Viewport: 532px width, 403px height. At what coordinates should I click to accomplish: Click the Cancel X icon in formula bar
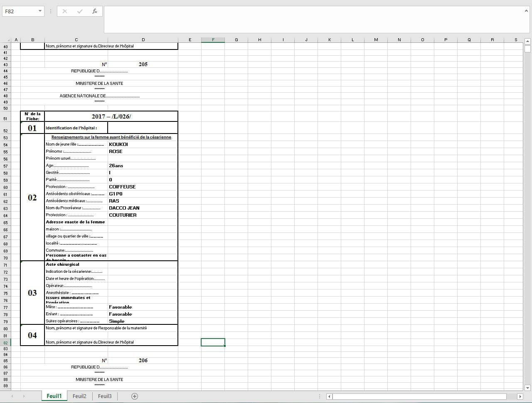point(65,11)
